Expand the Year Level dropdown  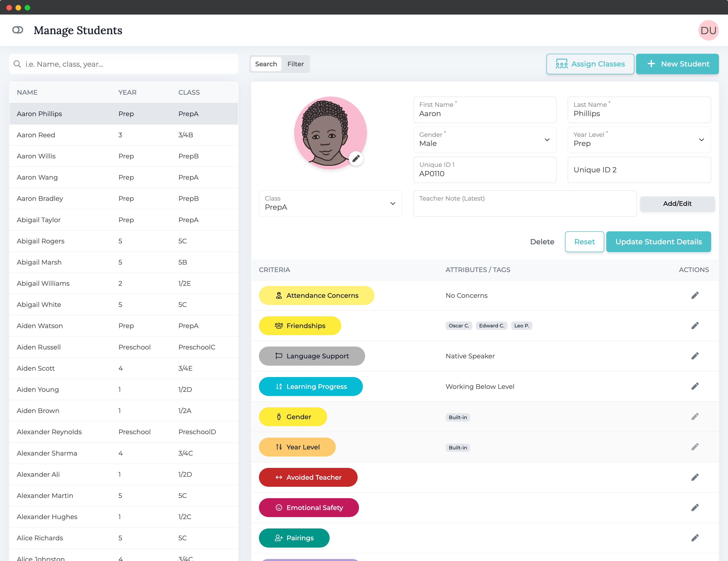coord(639,140)
